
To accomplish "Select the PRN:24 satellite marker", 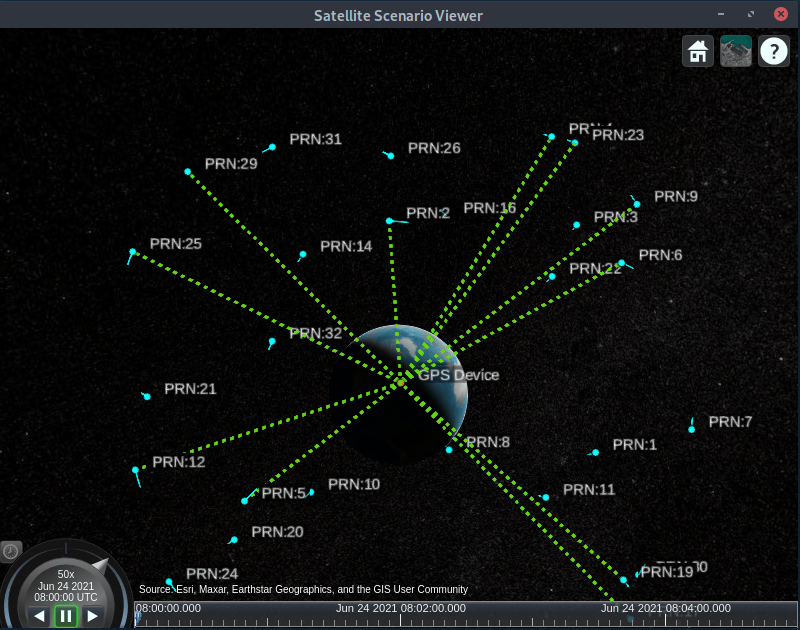I will coord(170,581).
